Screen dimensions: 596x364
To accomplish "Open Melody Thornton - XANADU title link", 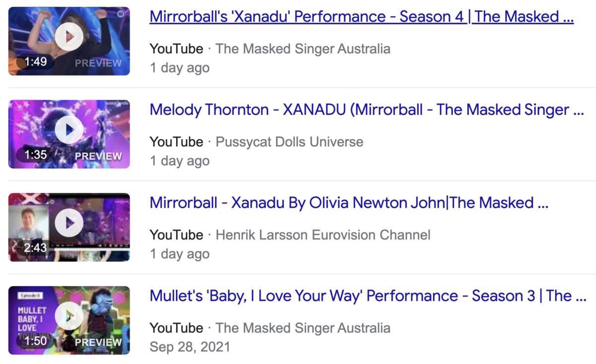I will 367,110.
